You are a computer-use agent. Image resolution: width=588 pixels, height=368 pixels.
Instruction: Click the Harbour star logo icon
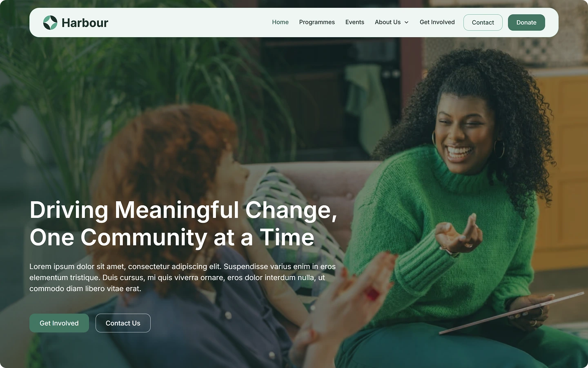coord(50,22)
